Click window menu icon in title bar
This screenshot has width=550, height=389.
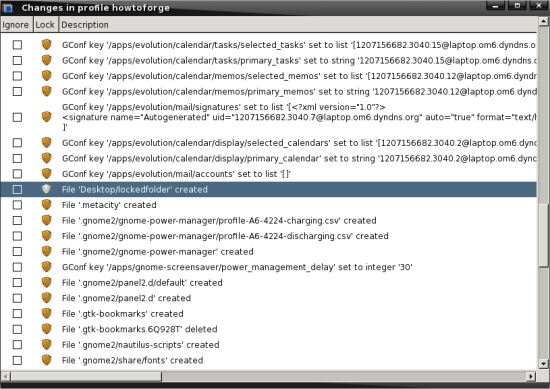tap(8, 8)
